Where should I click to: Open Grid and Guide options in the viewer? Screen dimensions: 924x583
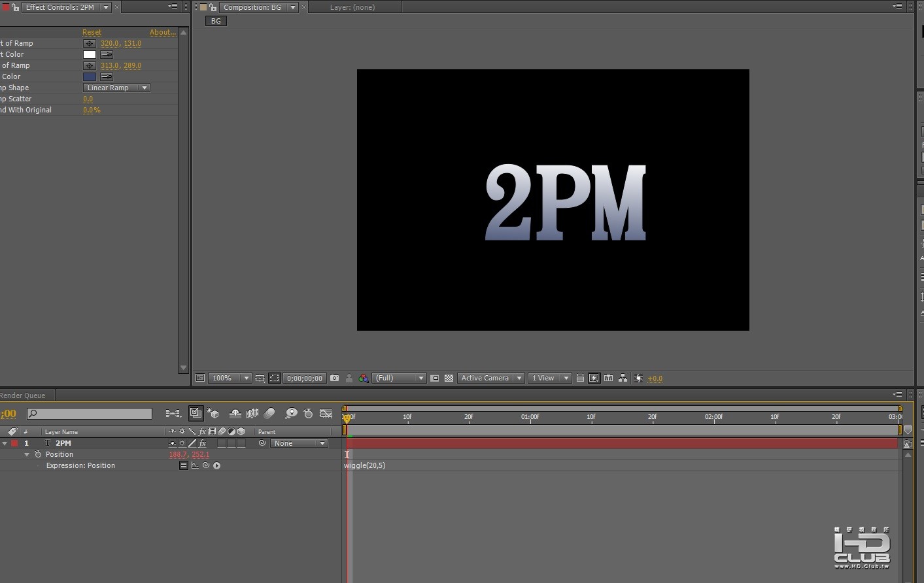[260, 378]
